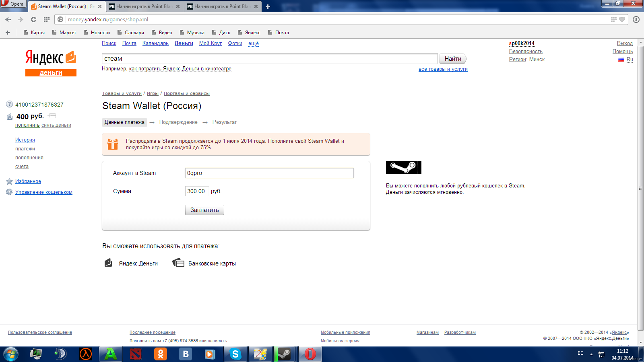Open the ещё dropdown link
The image size is (644, 362).
point(254,43)
